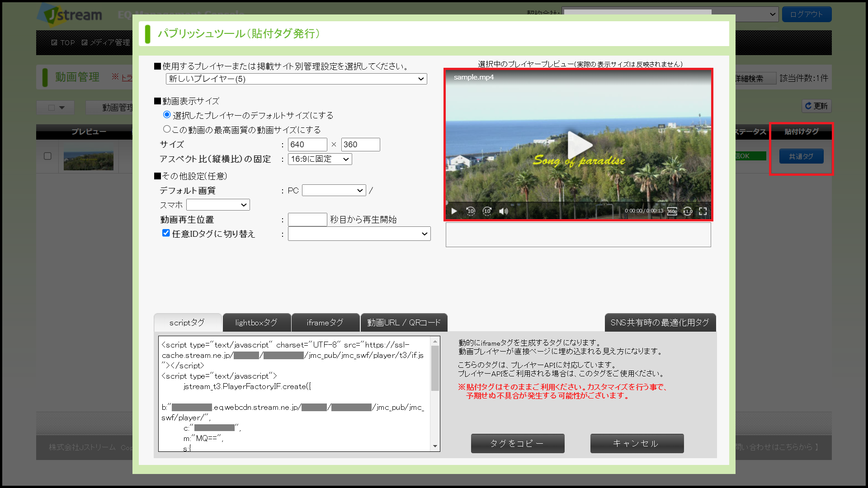This screenshot has width=868, height=488.
Task: Select highest quality video size radio option
Action: 167,129
